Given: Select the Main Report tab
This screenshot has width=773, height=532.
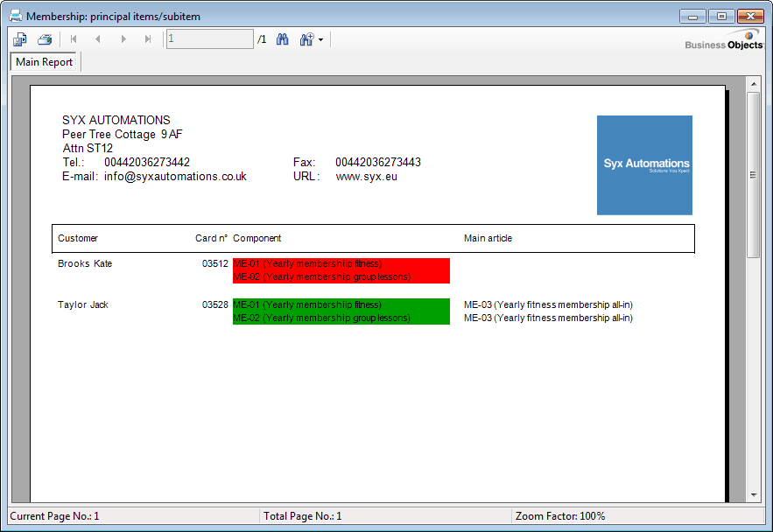Looking at the screenshot, I should [45, 62].
